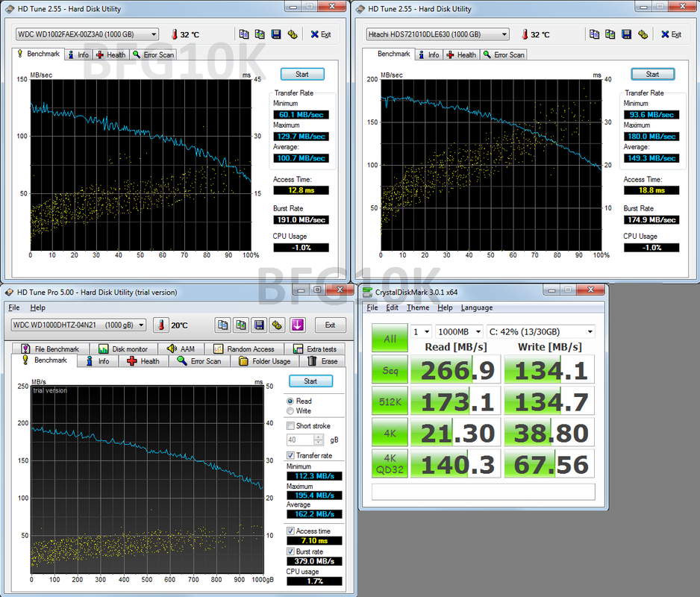Image resolution: width=700 pixels, height=597 pixels.
Task: Run 4K QD32 test in CrystalDiskMark
Action: click(390, 464)
